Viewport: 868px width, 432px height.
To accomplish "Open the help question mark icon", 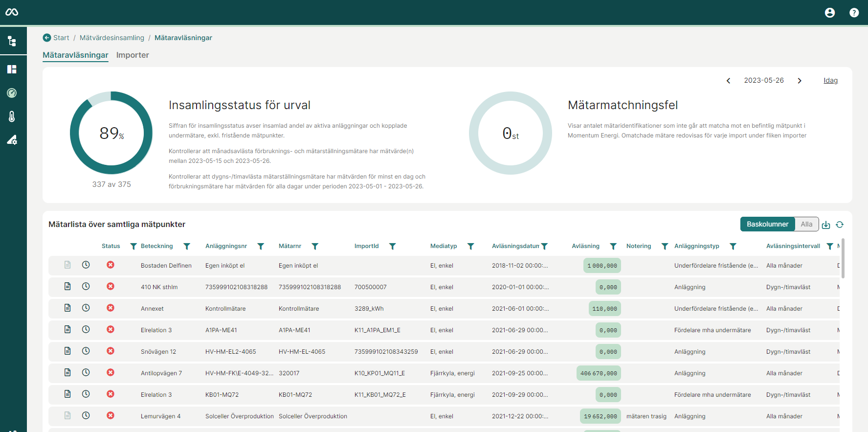I will point(854,13).
